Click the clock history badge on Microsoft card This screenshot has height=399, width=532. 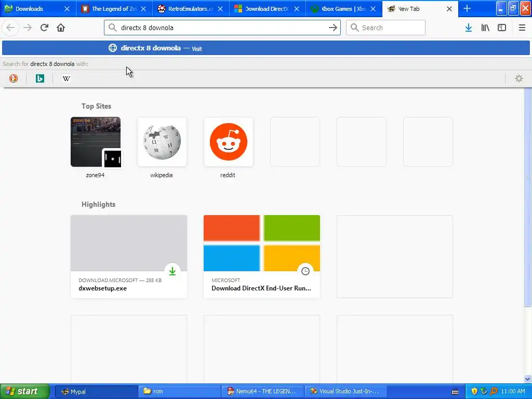point(305,271)
